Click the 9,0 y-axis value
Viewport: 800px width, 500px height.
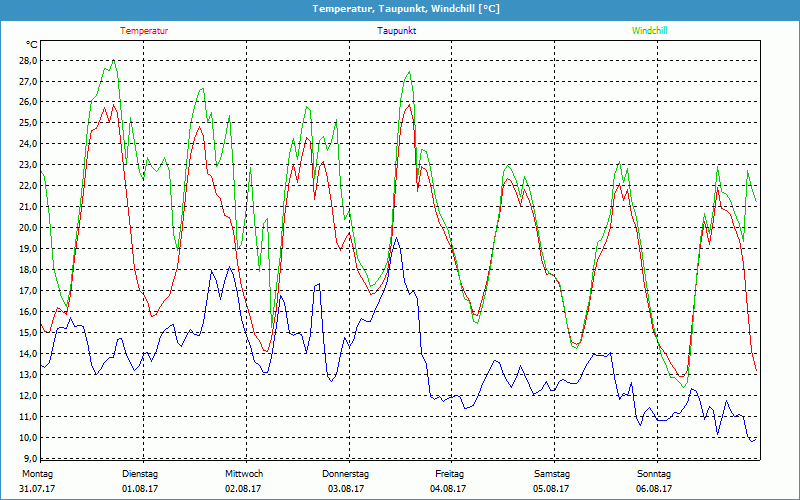30,458
